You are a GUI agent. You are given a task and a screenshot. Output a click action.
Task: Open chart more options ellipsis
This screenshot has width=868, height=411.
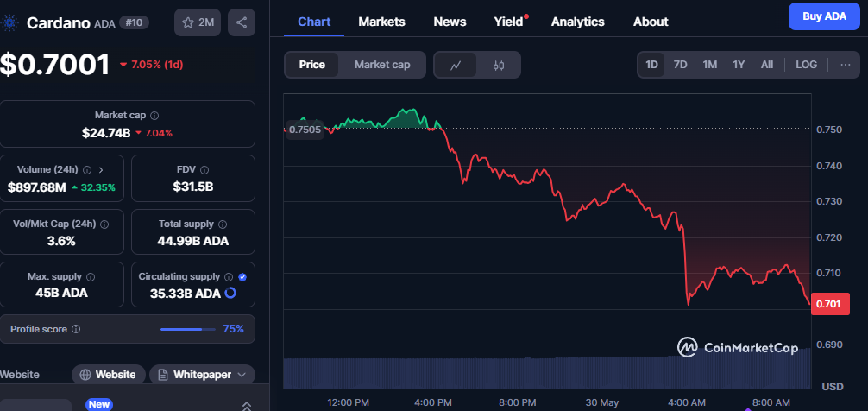(846, 65)
